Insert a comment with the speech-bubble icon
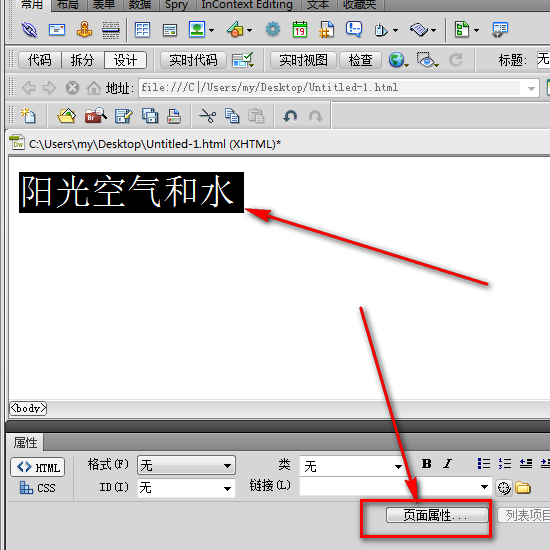Screen dimensions: 550x550 [354, 29]
